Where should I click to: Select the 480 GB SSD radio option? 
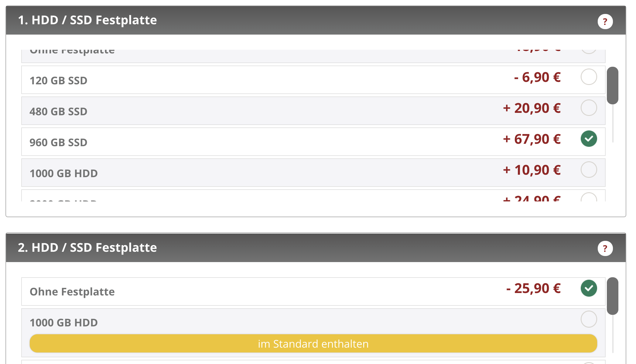tap(589, 108)
